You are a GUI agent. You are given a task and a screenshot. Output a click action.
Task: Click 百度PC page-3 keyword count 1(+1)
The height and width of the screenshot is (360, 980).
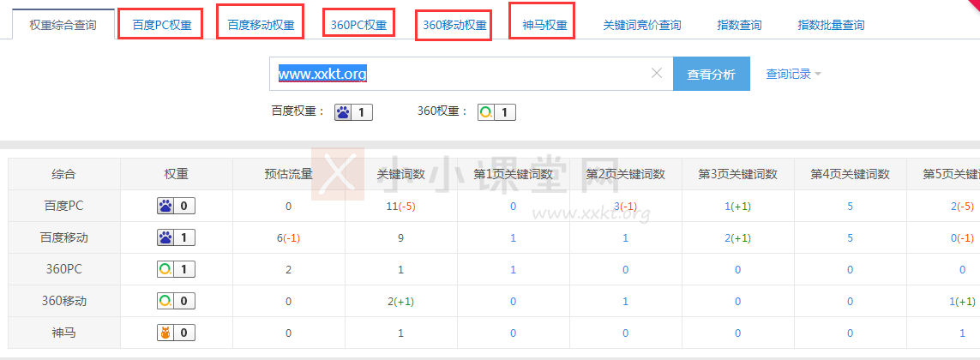coord(738,207)
